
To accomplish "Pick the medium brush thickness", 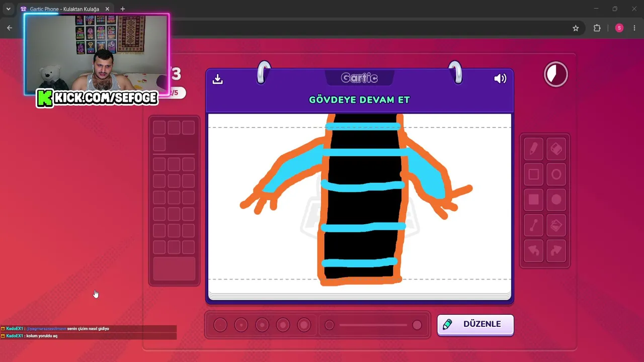I will (x=262, y=325).
